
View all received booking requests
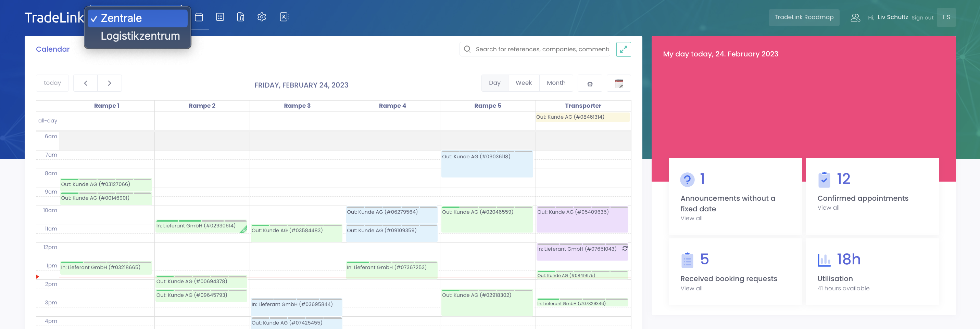point(691,288)
